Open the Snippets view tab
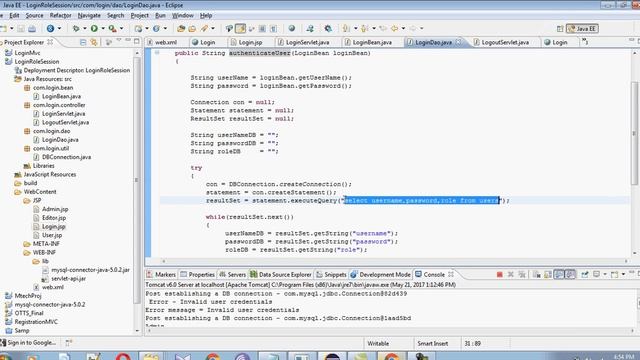Viewport: 640px width, 360px height. pos(331,275)
